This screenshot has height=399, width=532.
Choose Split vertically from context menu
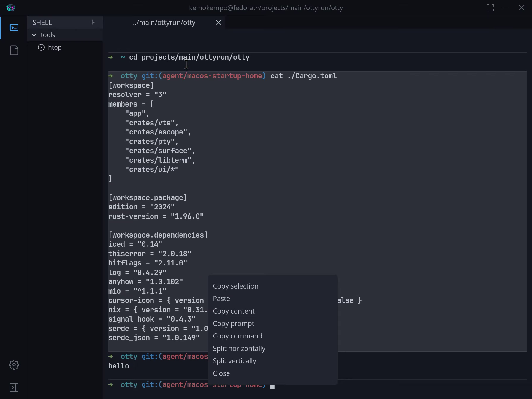pyautogui.click(x=273, y=361)
